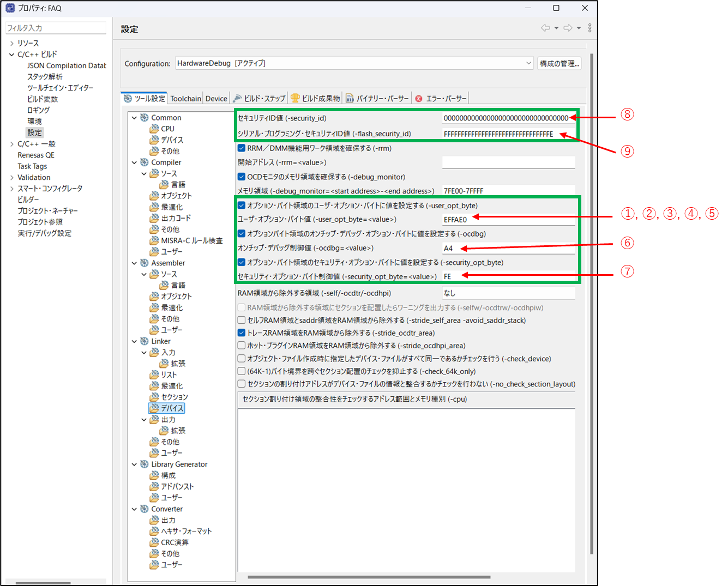Click the forward navigation arrow icon
Image resolution: width=728 pixels, height=586 pixels.
[x=568, y=28]
